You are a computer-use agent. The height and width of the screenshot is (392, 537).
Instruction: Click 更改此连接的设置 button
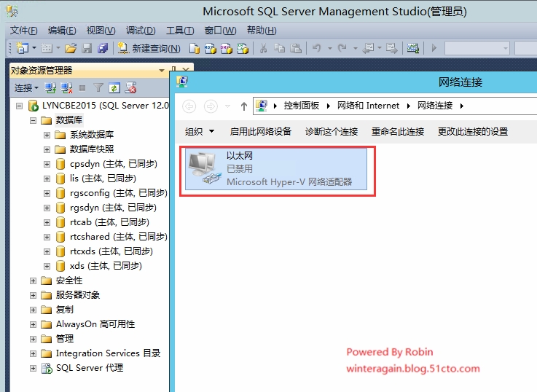click(x=473, y=131)
